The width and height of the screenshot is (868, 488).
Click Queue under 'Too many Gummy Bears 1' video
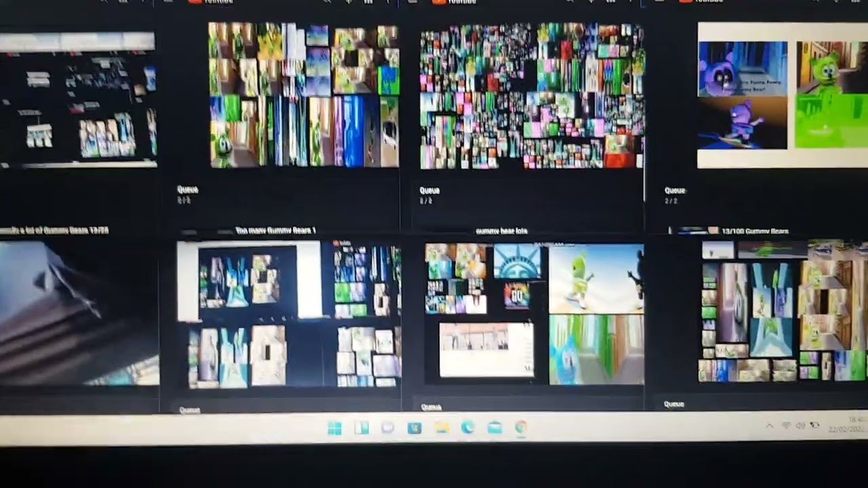(x=190, y=410)
